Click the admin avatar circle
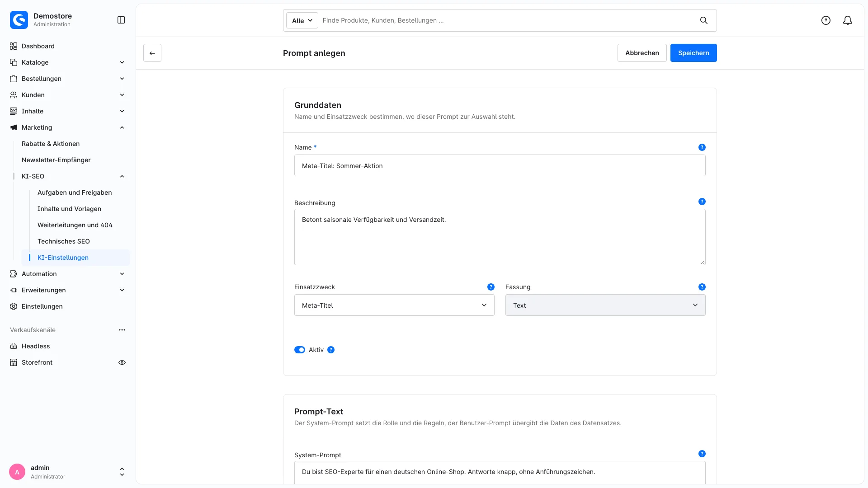 click(x=17, y=472)
